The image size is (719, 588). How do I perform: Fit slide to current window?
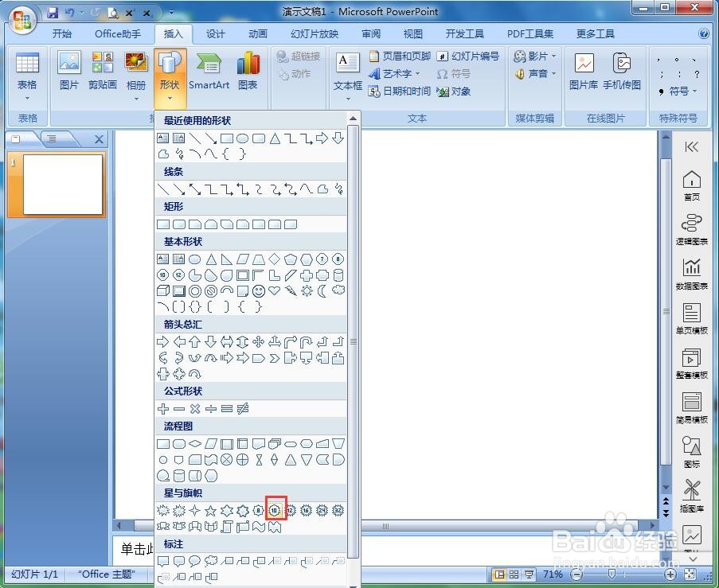tap(690, 574)
